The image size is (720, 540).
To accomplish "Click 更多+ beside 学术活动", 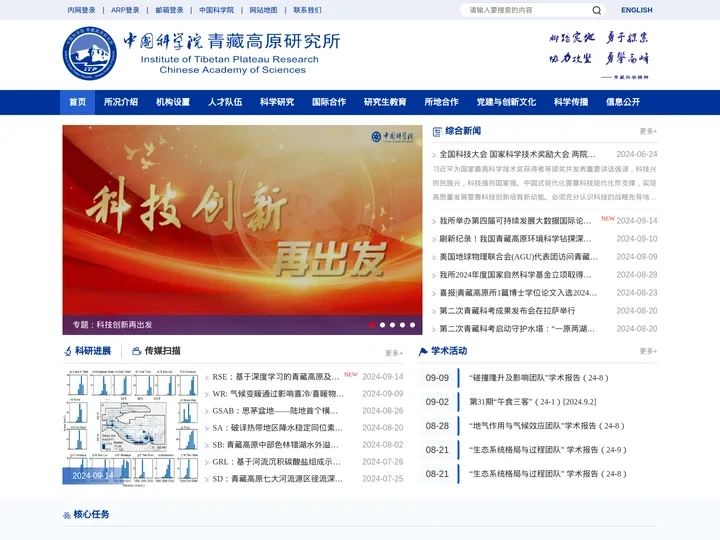I will tap(648, 351).
